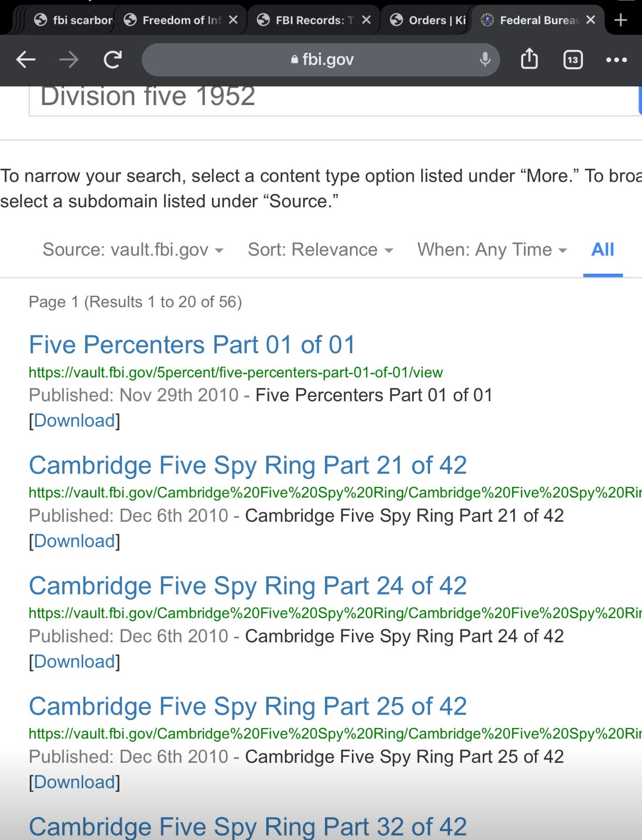Reload the fbi.gov page
Image resolution: width=642 pixels, height=840 pixels.
pyautogui.click(x=112, y=60)
